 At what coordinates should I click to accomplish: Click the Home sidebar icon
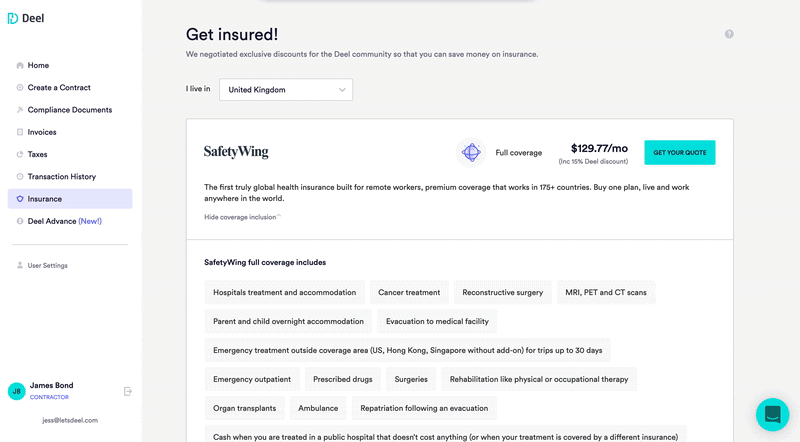tap(20, 65)
